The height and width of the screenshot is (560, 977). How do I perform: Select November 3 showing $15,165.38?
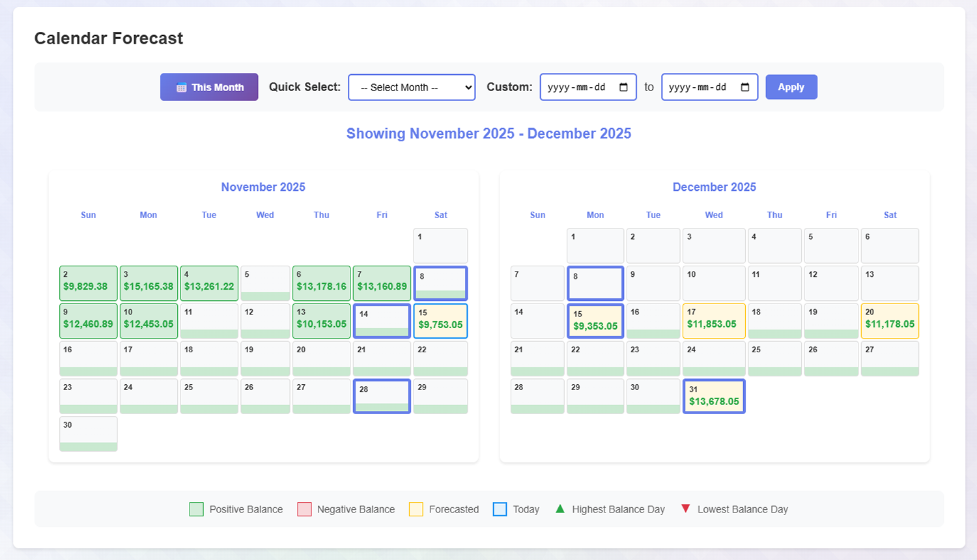149,283
